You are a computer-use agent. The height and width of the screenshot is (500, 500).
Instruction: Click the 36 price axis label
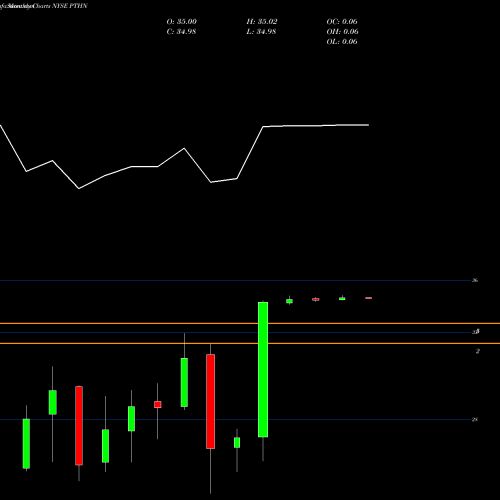(x=475, y=280)
